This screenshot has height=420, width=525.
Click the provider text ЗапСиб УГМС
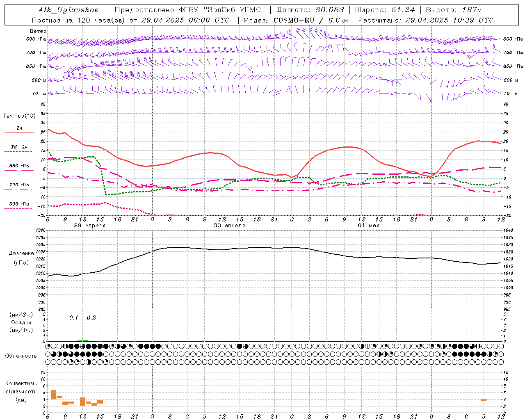coord(235,10)
